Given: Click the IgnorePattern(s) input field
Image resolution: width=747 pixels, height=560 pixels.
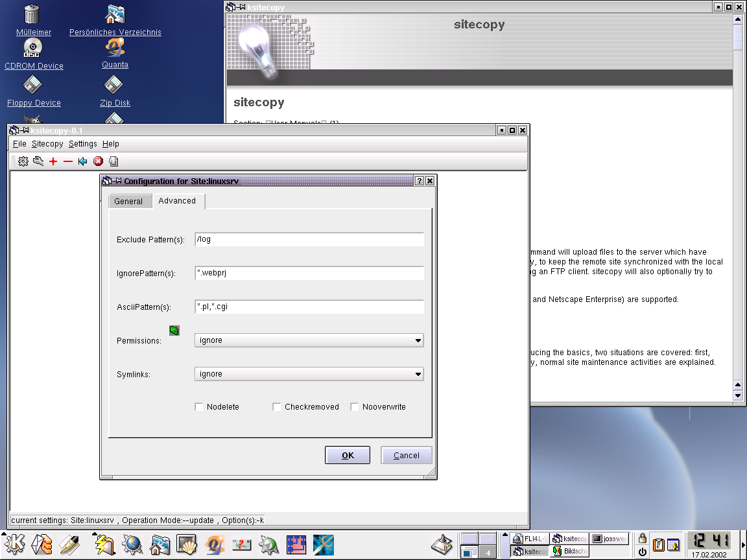Looking at the screenshot, I should click(309, 273).
